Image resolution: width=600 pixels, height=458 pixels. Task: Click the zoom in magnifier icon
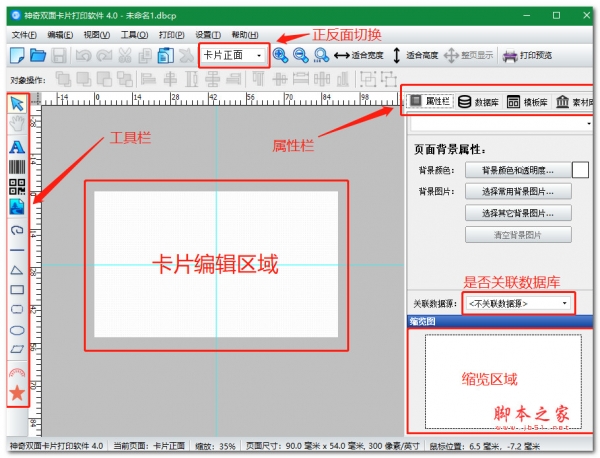pyautogui.click(x=280, y=56)
